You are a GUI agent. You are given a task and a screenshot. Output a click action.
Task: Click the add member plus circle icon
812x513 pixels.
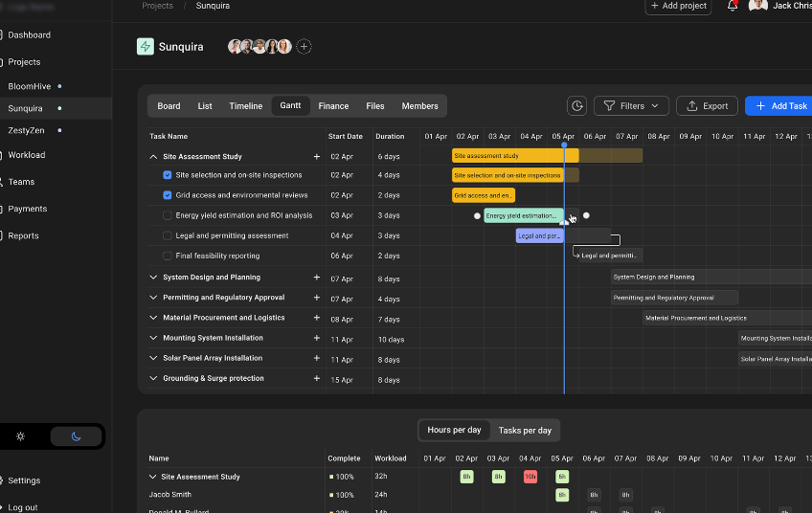(304, 47)
